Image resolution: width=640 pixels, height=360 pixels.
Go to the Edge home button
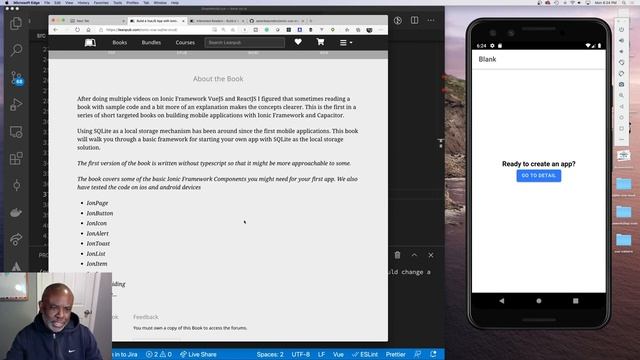coord(88,30)
